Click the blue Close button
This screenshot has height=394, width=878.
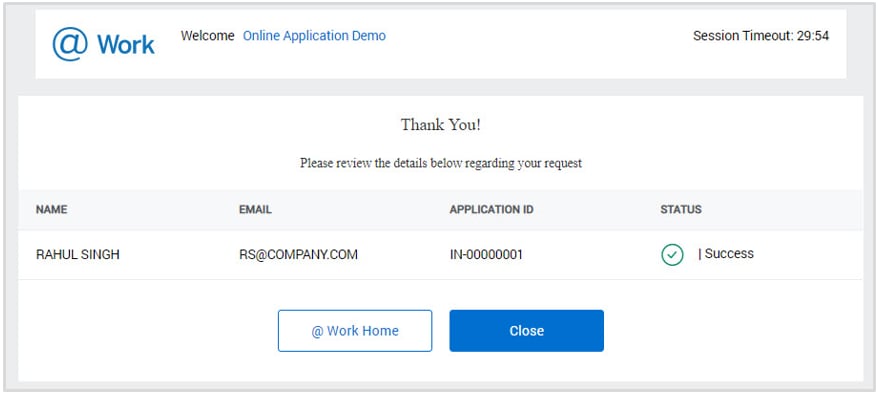[x=526, y=331]
